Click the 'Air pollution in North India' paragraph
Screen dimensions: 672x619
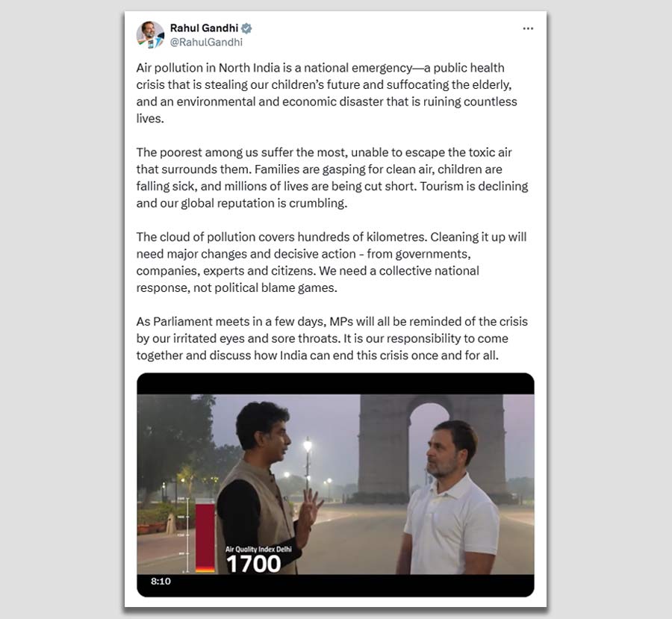pyautogui.click(x=326, y=93)
